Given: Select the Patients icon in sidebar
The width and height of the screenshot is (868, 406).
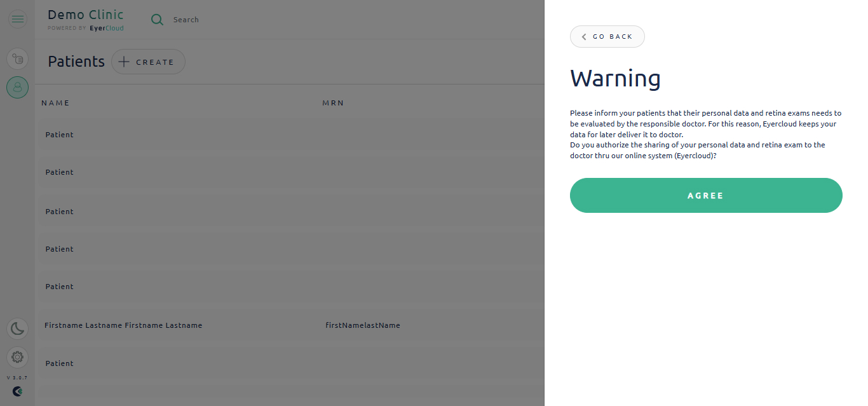Looking at the screenshot, I should pyautogui.click(x=18, y=87).
